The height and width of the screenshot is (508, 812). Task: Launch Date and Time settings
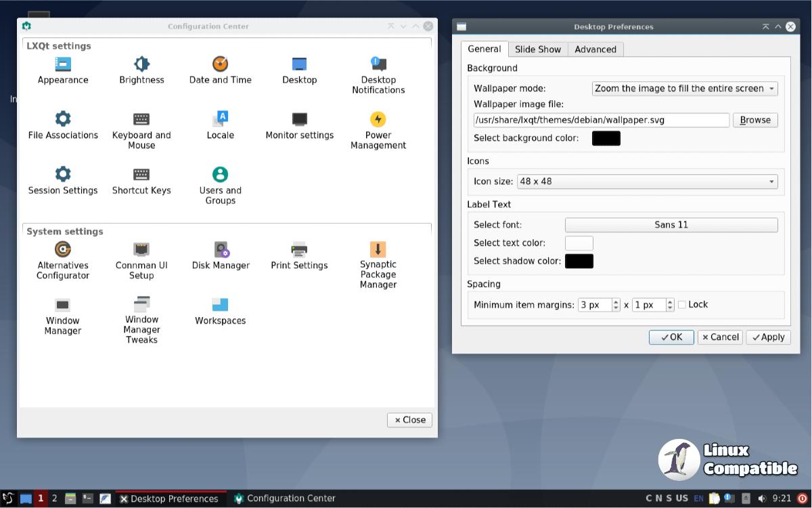coord(220,64)
